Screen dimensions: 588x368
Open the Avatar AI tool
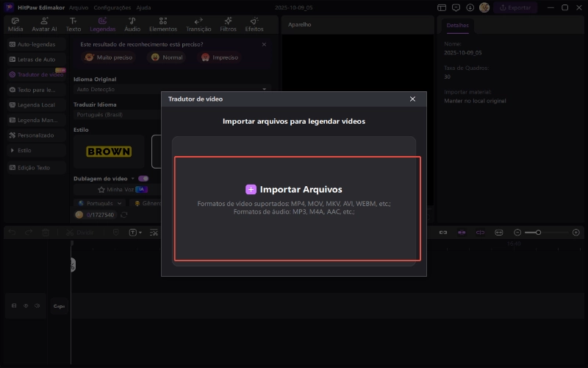tap(44, 24)
